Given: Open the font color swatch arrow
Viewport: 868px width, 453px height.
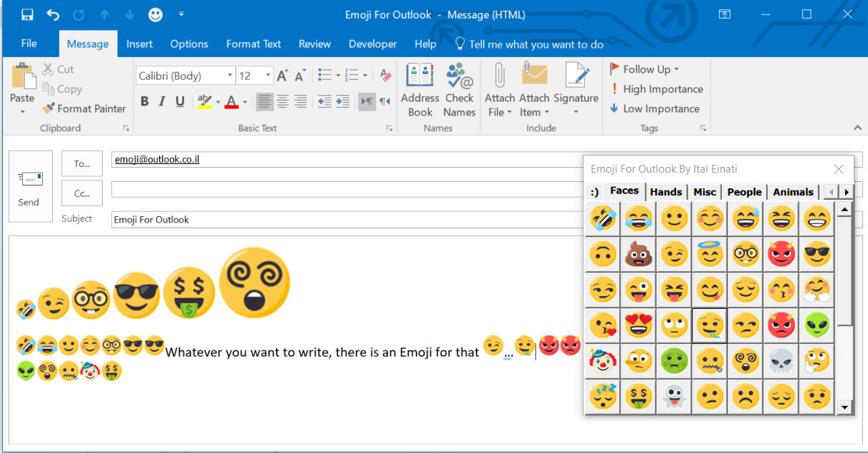Looking at the screenshot, I should pos(244,102).
